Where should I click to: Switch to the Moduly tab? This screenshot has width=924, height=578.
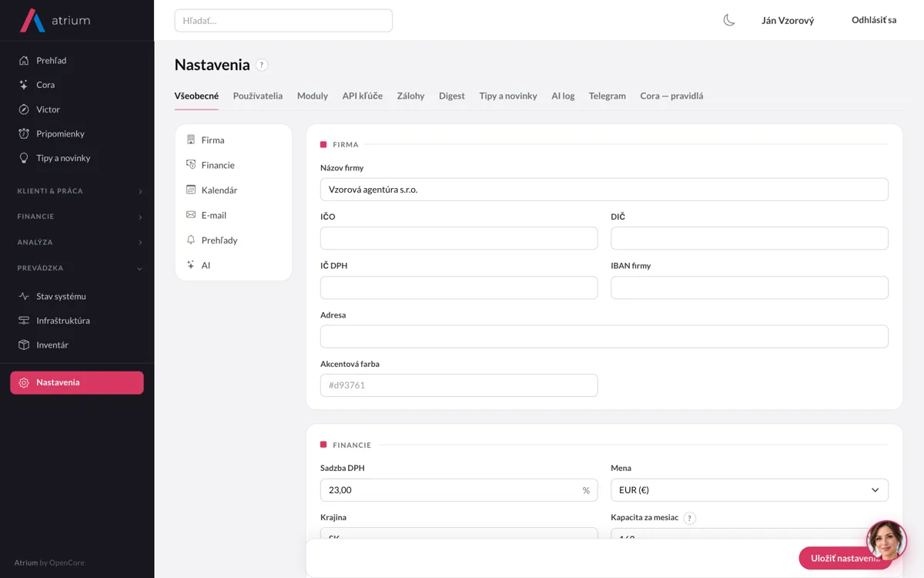click(x=313, y=96)
